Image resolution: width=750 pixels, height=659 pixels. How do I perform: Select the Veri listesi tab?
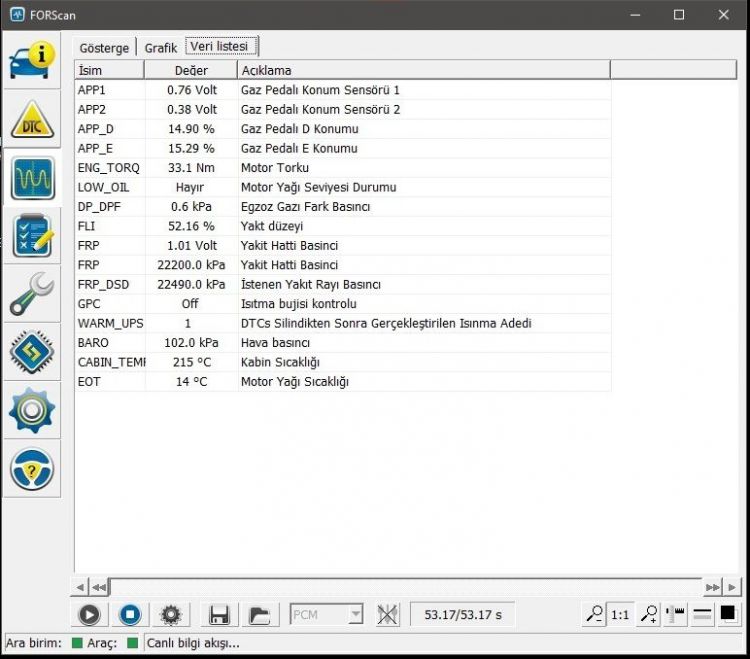pyautogui.click(x=221, y=46)
